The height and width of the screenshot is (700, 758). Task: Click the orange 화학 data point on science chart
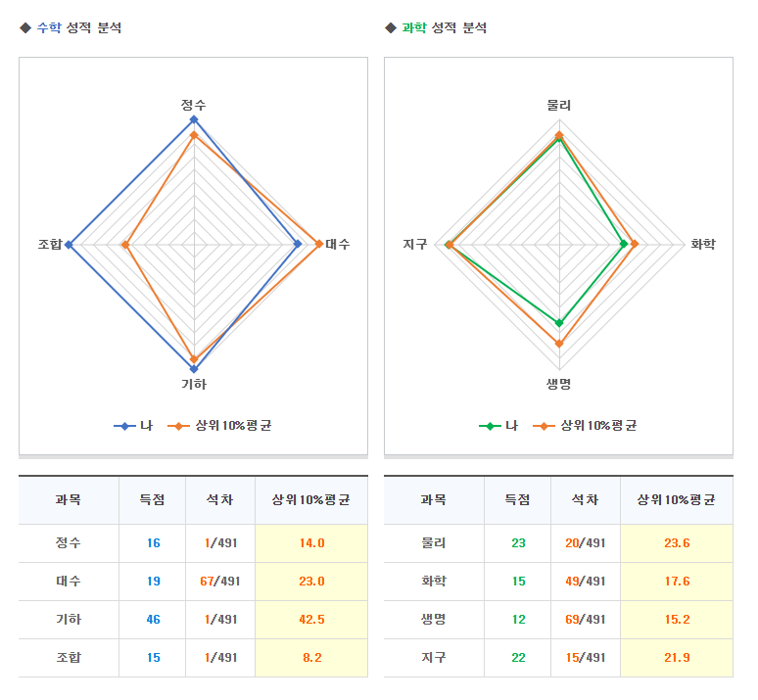point(634,244)
